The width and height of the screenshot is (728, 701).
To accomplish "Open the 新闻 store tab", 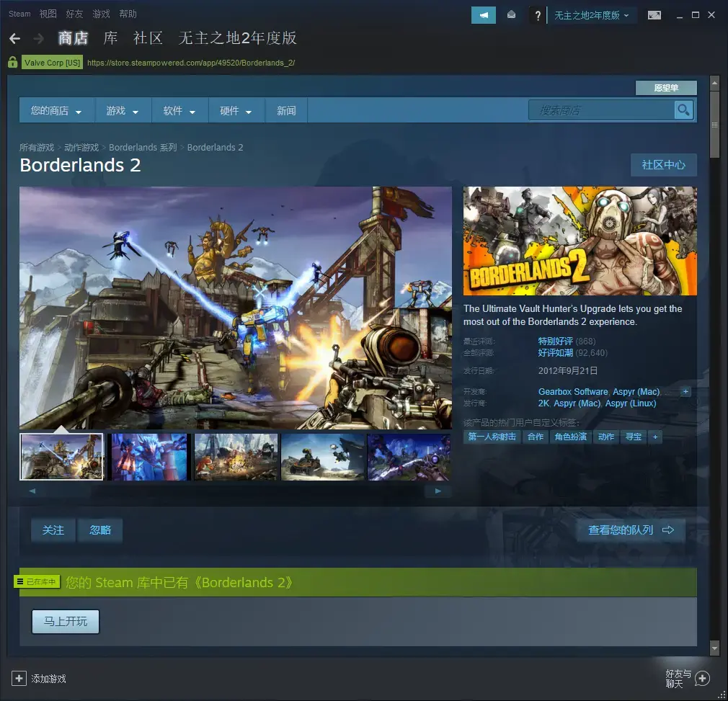I will (x=286, y=110).
